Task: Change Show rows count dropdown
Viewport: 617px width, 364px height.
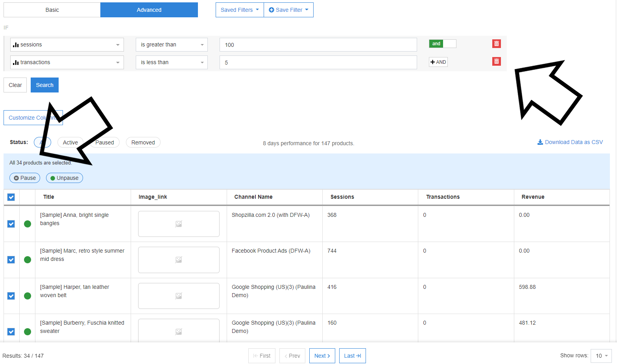Action: 601,356
